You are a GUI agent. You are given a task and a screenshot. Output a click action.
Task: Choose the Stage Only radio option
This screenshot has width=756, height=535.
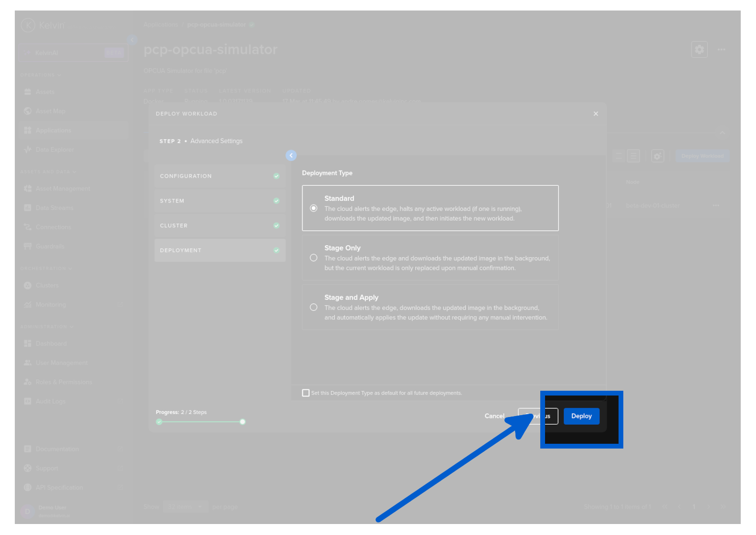tap(314, 258)
